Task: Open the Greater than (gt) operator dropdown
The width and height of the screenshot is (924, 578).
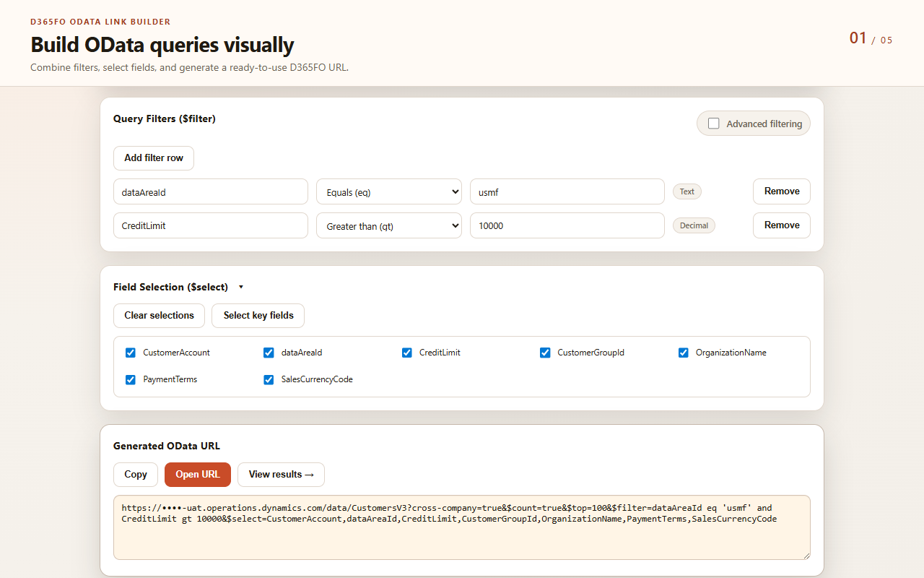Action: point(389,225)
